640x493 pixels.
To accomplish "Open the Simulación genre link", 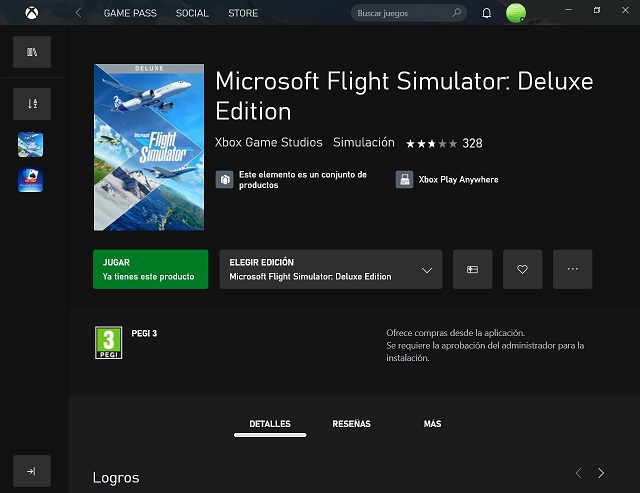I will tap(364, 142).
